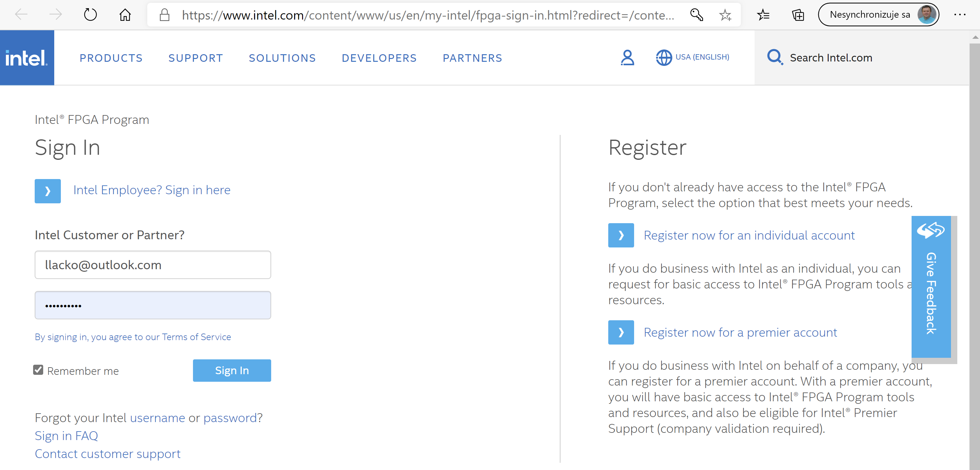Click the globe language selector icon
980x470 pixels.
pos(663,58)
